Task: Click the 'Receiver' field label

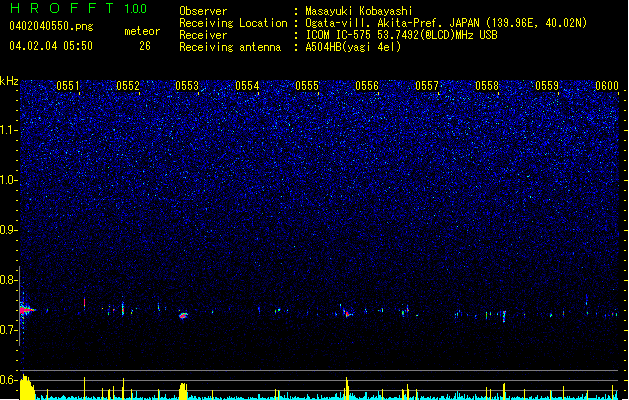Action: pos(203,35)
